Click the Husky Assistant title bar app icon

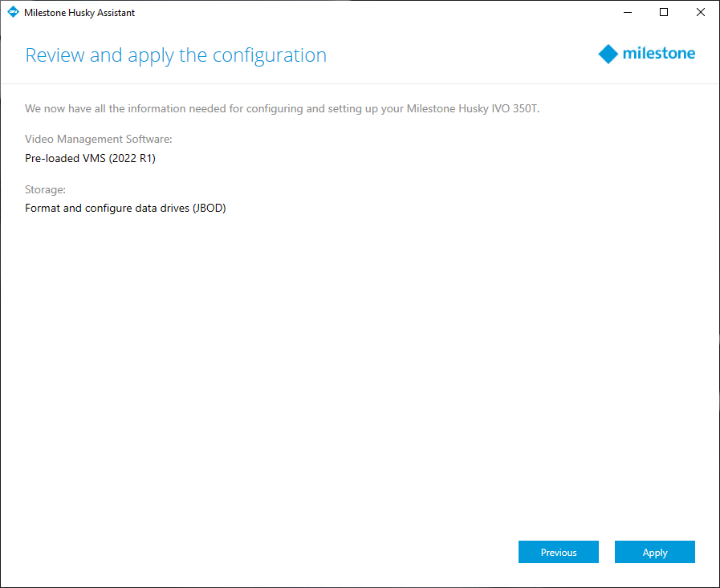pyautogui.click(x=13, y=12)
